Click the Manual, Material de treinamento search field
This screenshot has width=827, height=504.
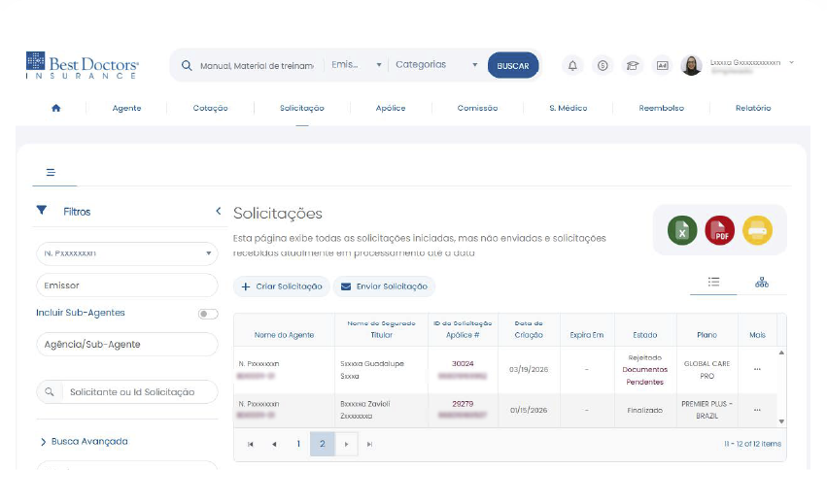[x=257, y=66]
